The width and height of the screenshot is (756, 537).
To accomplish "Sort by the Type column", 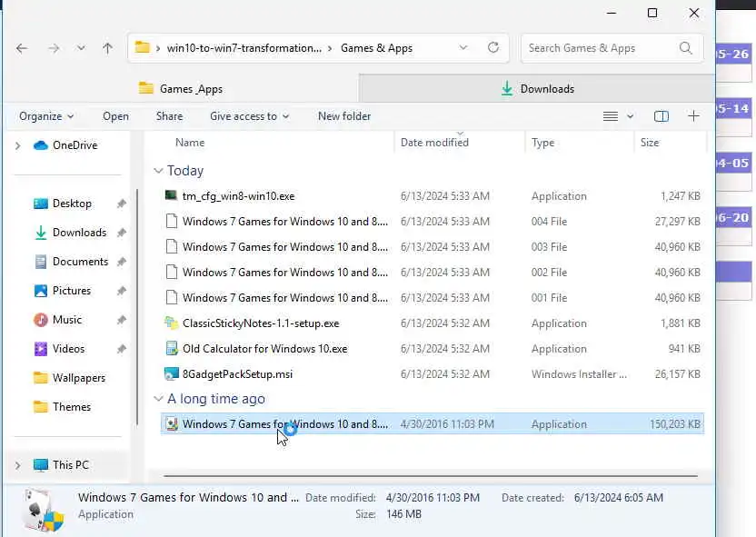I will click(542, 143).
